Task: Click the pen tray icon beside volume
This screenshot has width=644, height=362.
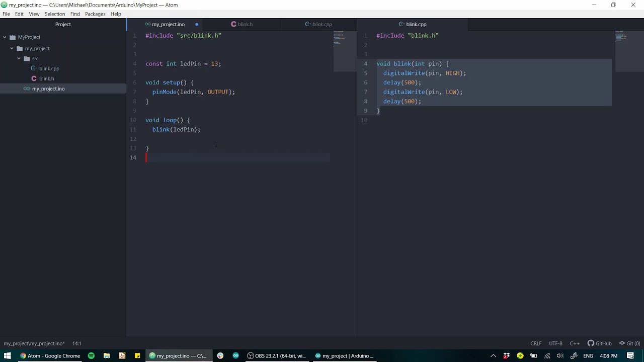Action: 574,355
